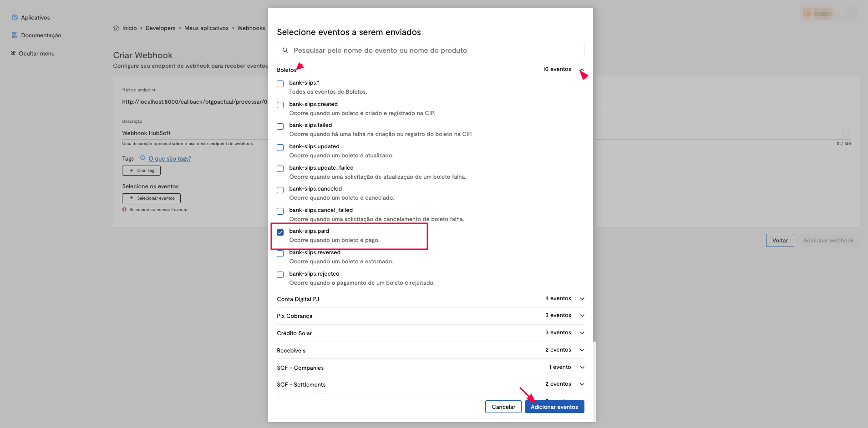Open Documentação from the sidebar
This screenshot has width=868, height=428.
click(41, 35)
